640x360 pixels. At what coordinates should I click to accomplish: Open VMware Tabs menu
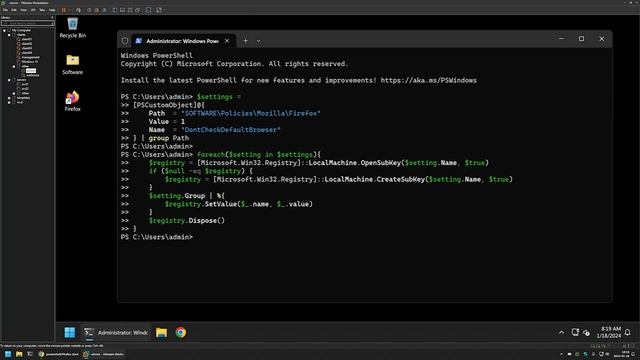pos(42,10)
